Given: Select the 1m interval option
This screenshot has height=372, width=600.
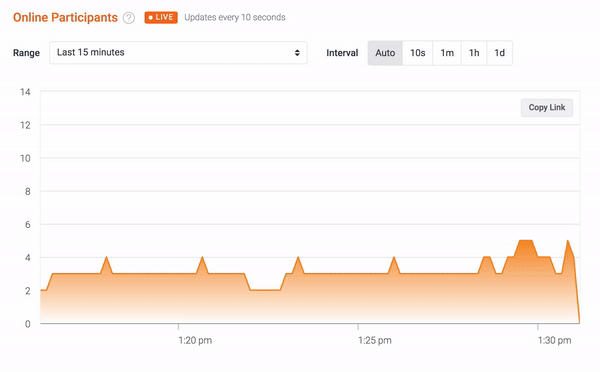Looking at the screenshot, I should [447, 53].
